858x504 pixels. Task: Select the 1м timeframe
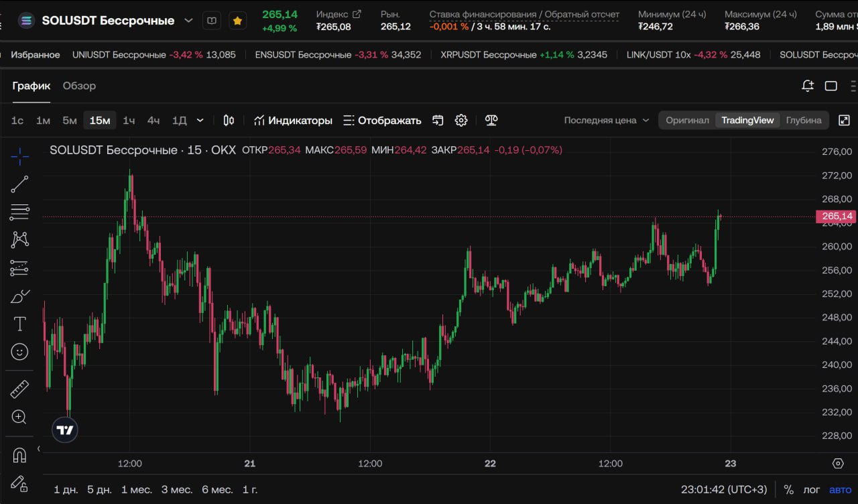coord(43,121)
